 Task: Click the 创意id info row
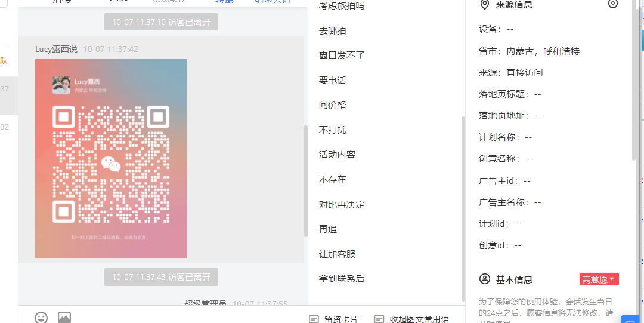pyautogui.click(x=500, y=245)
